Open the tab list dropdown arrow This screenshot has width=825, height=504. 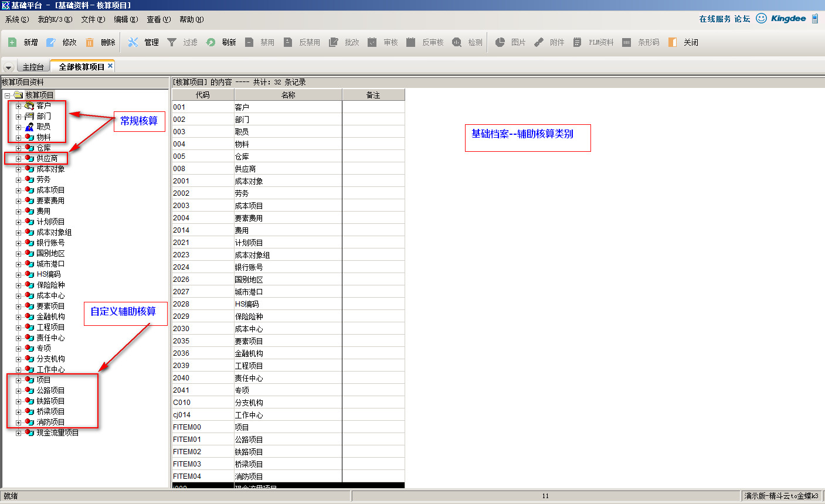tap(8, 67)
